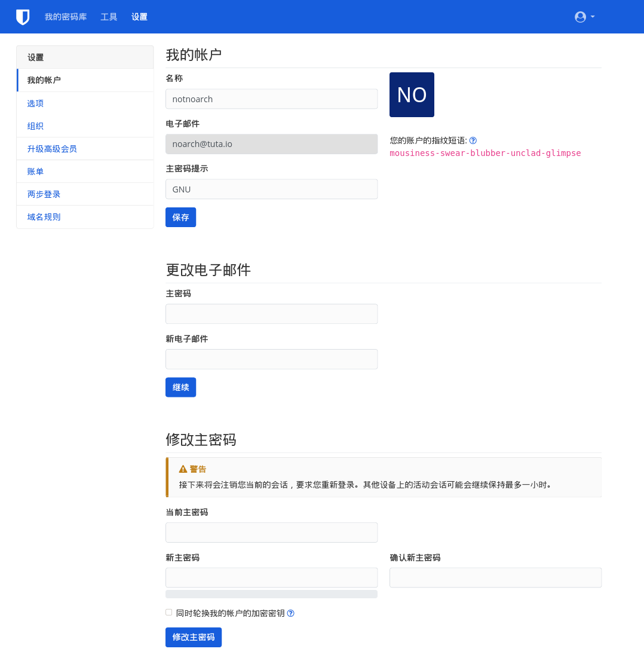Enable rotating account encryption key checkbox
This screenshot has width=644, height=667.
169,613
